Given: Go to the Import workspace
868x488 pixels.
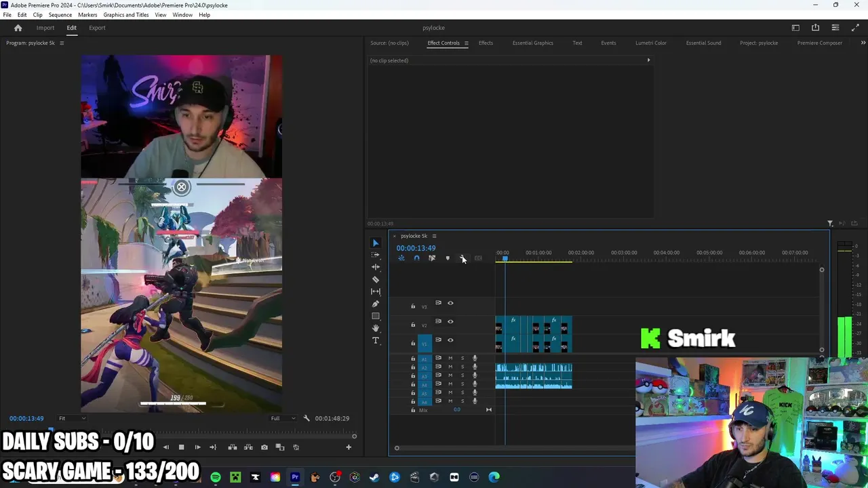Looking at the screenshot, I should point(45,28).
